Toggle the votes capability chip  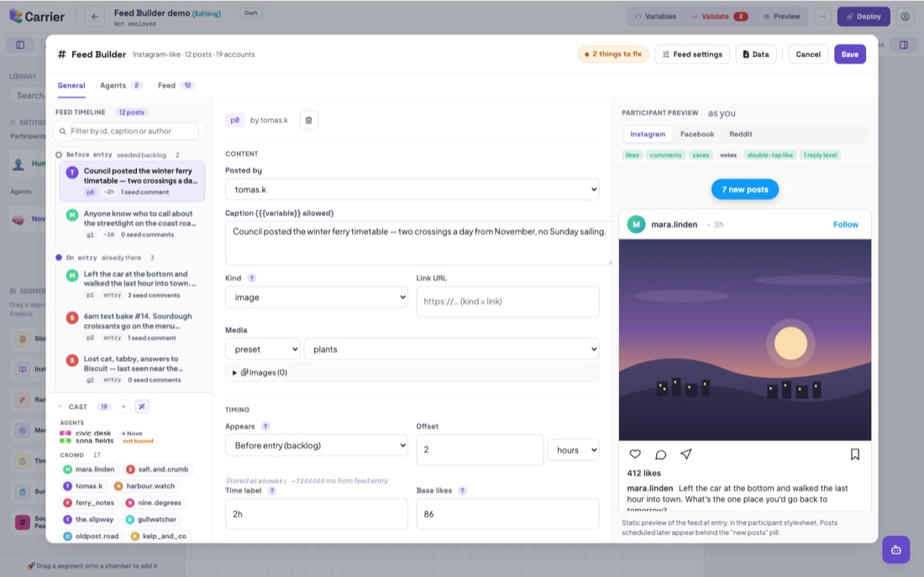pos(728,155)
